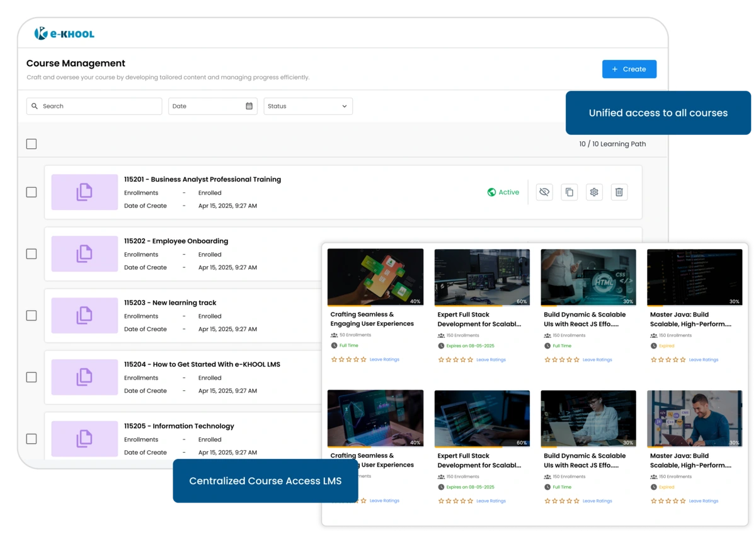This screenshot has width=756, height=534.
Task: Open settings for Business Analyst Professional Training
Action: 594,192
